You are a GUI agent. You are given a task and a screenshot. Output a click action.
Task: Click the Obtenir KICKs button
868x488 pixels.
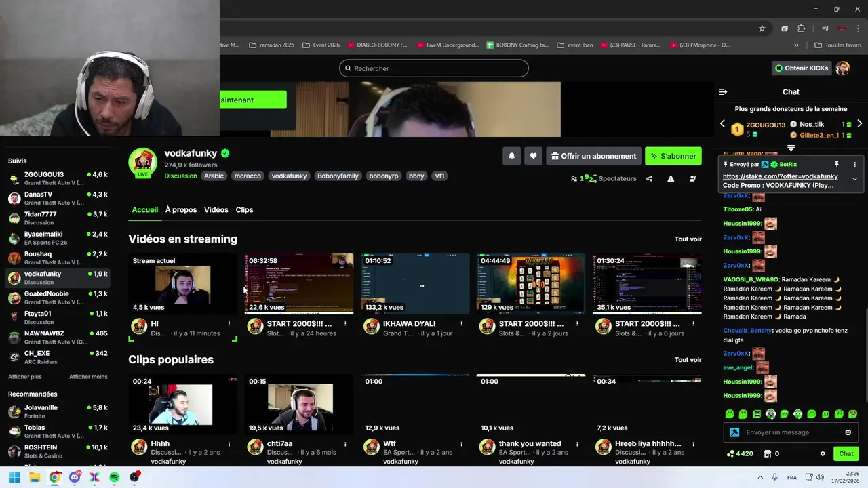(801, 68)
